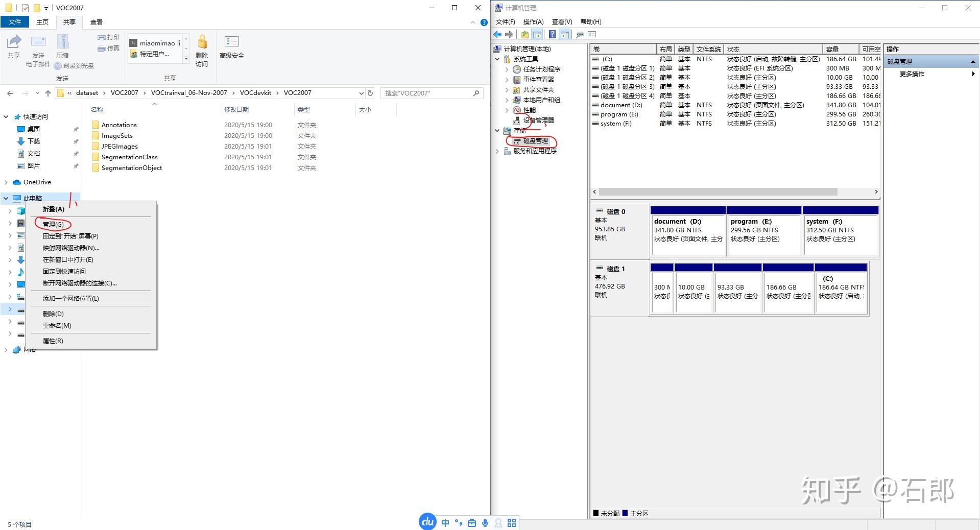Viewport: 980px width, 530px height.
Task: Click the Print icon in the ribbon
Action: click(101, 37)
